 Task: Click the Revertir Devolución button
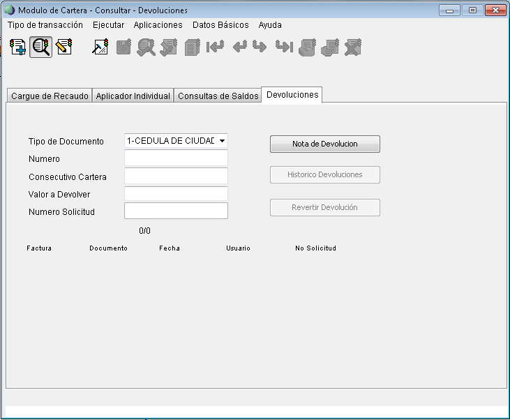tap(324, 208)
